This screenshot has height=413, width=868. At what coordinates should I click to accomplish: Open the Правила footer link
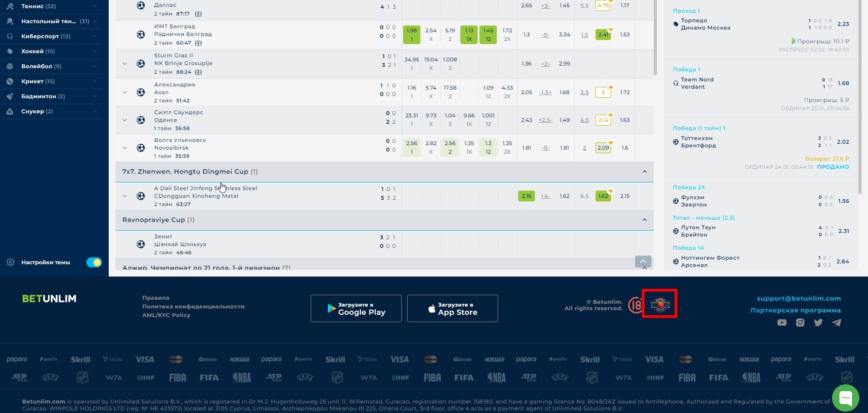click(x=156, y=298)
